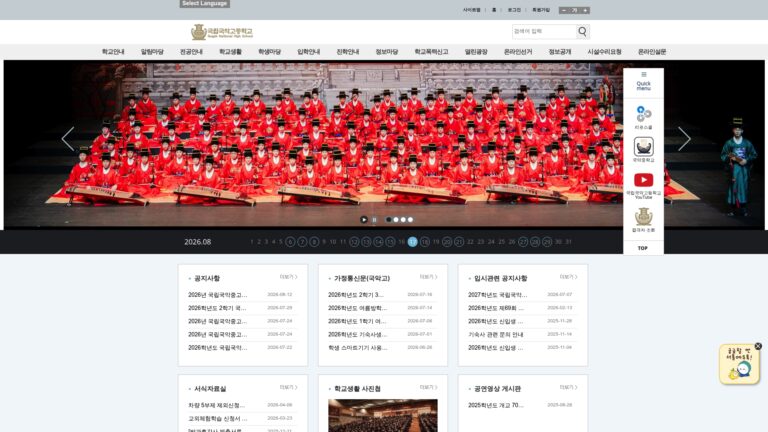This screenshot has height=432, width=768.
Task: Expand 더보기 for 공지사항 panel
Action: (x=288, y=277)
